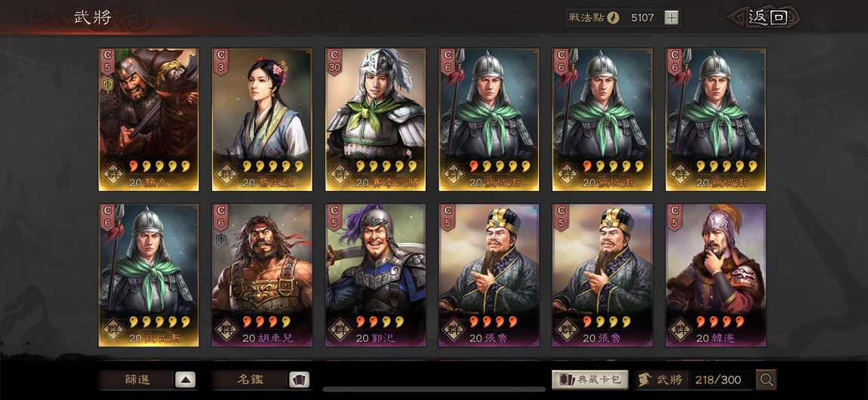Select the 蔡文姬 general card
This screenshot has height=400, width=868.
(x=262, y=119)
